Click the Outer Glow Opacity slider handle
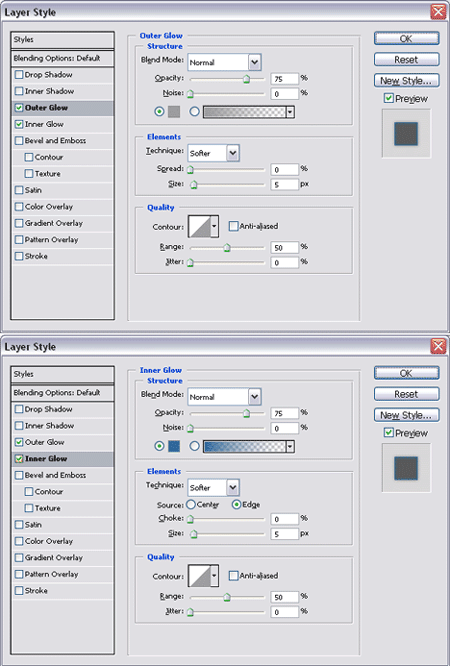The width and height of the screenshot is (450, 666). [x=246, y=79]
